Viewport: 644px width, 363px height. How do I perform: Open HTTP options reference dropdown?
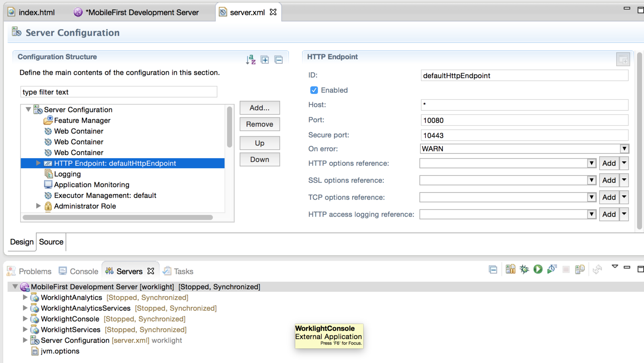coord(592,163)
